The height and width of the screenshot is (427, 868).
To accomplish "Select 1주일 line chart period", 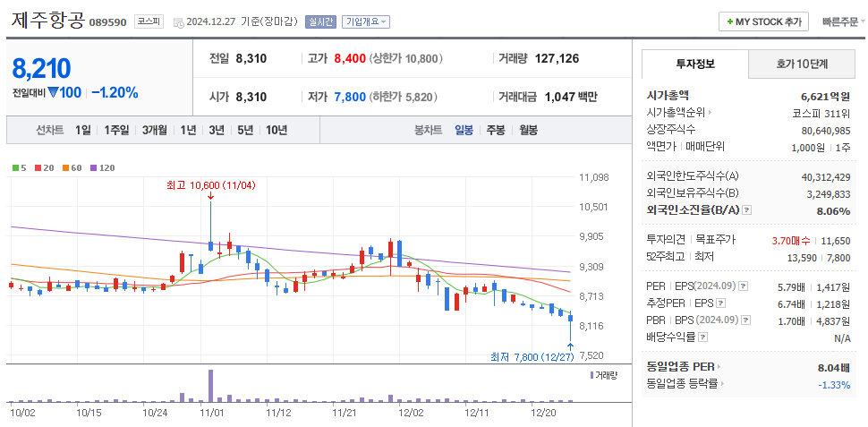I will pyautogui.click(x=116, y=131).
